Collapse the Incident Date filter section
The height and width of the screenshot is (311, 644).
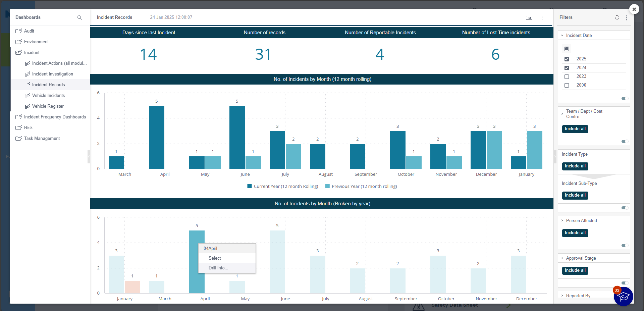point(562,35)
